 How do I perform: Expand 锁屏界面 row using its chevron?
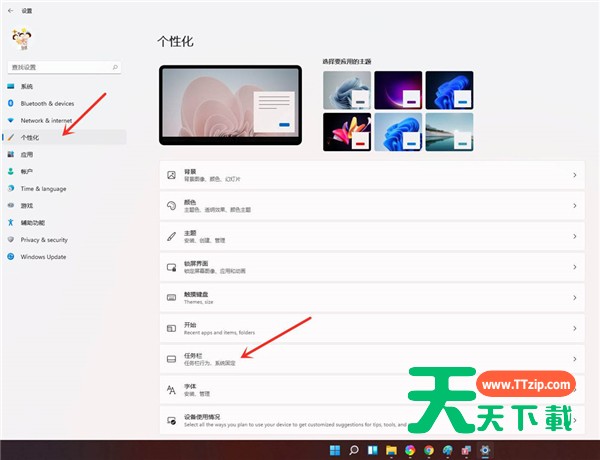pyautogui.click(x=575, y=267)
